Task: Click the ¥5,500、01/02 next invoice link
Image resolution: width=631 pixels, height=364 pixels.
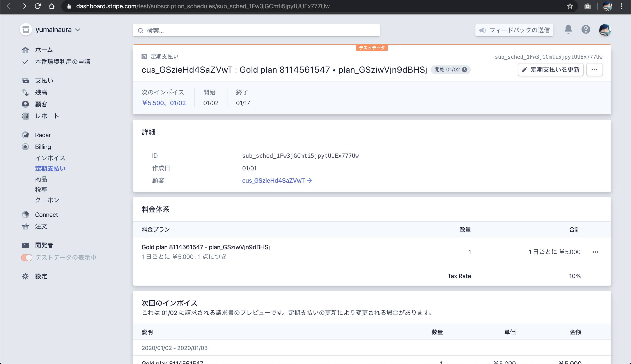Action: point(164,103)
